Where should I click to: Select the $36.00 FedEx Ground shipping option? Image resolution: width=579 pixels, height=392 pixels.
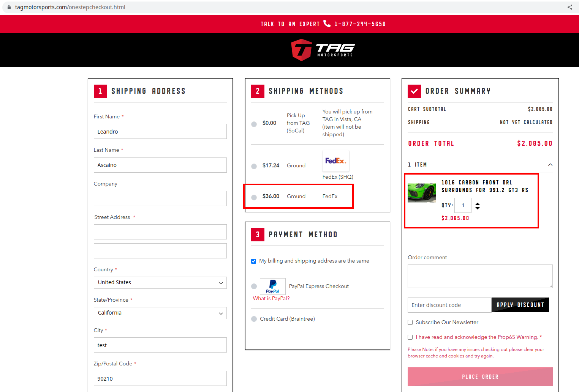click(254, 197)
